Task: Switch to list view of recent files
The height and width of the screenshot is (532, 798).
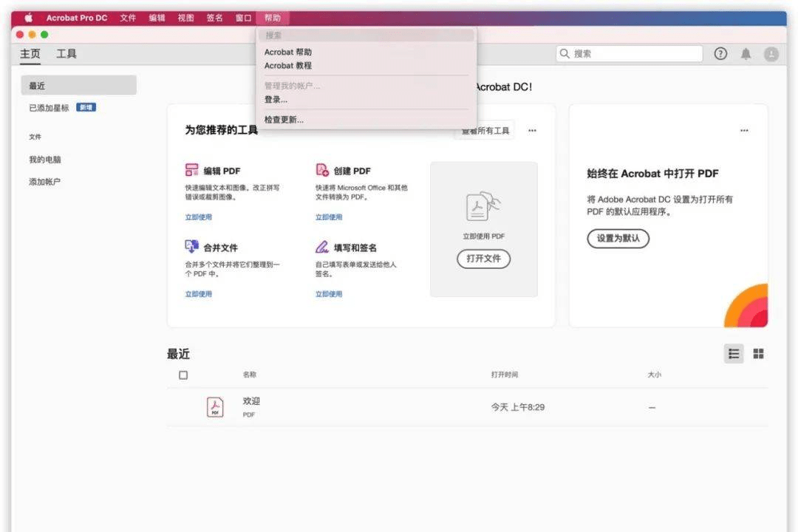Action: pyautogui.click(x=734, y=354)
